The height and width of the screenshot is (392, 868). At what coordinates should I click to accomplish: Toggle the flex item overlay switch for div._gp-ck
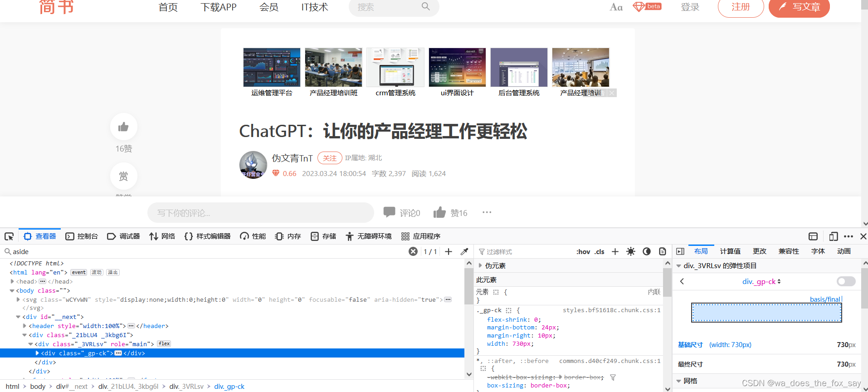tap(846, 281)
